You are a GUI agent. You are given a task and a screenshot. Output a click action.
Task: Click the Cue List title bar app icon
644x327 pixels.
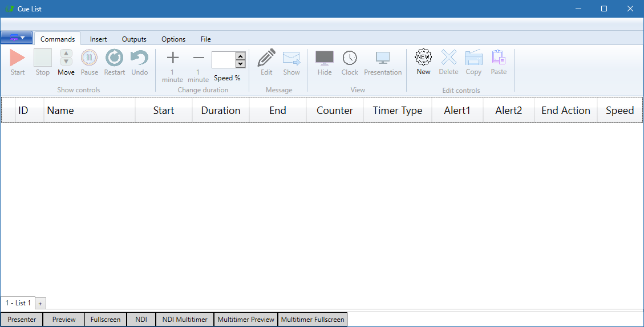(10, 9)
